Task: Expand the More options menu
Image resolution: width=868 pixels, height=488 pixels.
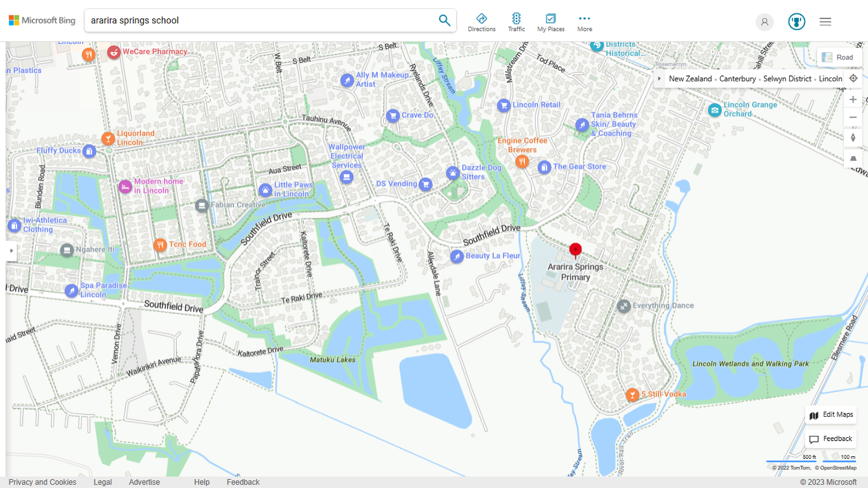Action: [x=584, y=22]
